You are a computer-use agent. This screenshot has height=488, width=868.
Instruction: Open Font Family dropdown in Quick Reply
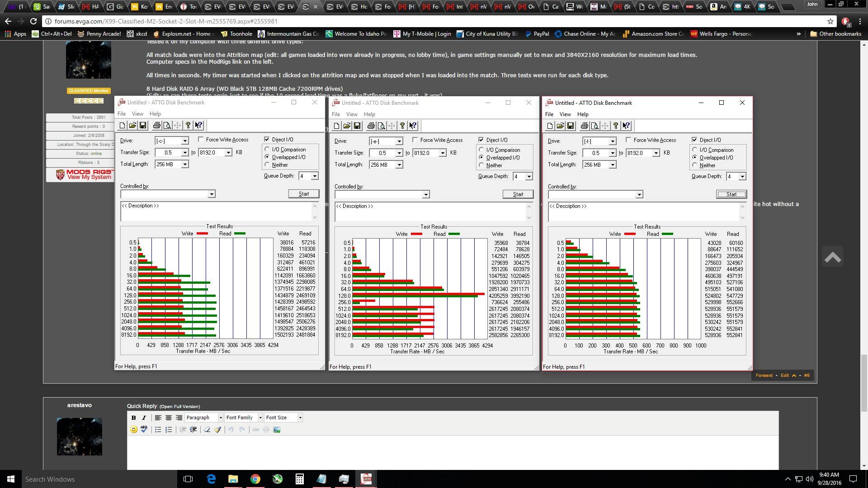click(261, 418)
